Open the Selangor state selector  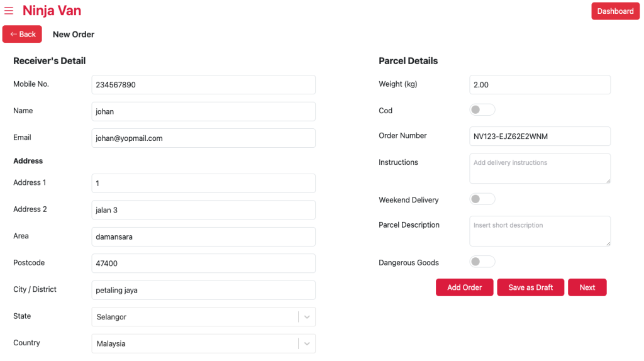203,317
